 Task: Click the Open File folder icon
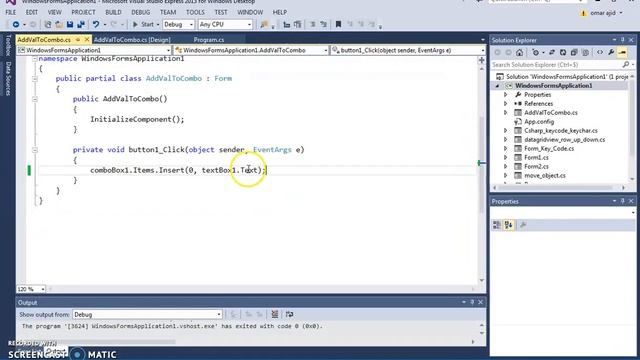59,24
